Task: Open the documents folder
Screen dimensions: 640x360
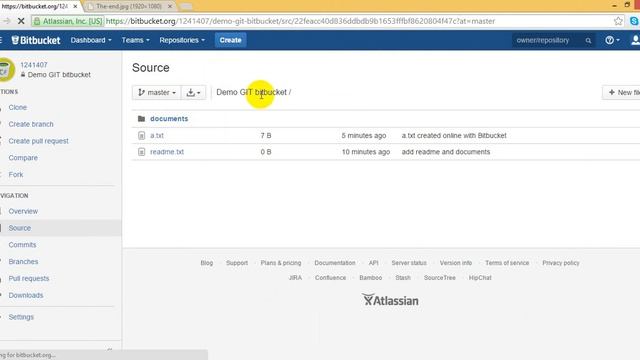Action: (x=169, y=119)
